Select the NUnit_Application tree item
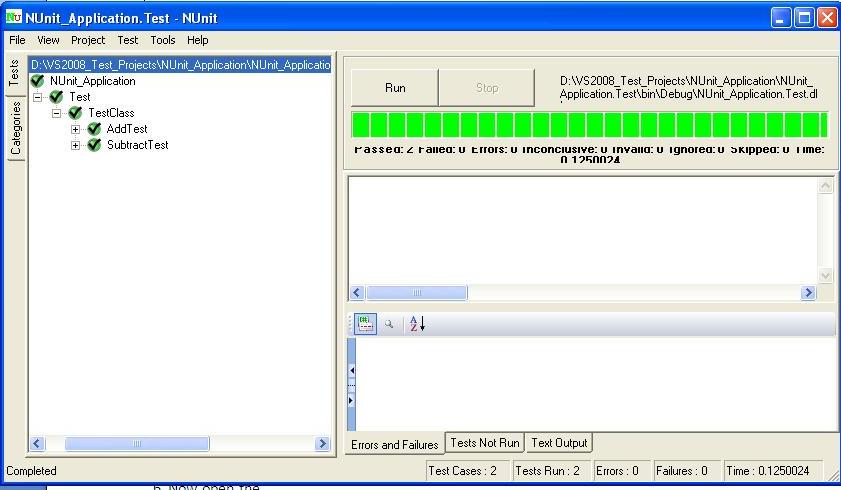 point(92,81)
